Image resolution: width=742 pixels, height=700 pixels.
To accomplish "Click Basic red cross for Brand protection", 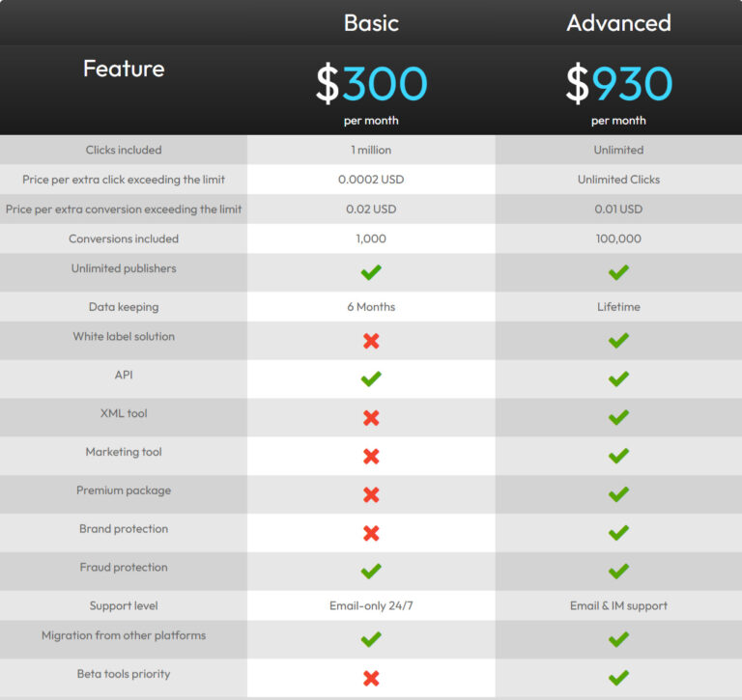I will 371,533.
